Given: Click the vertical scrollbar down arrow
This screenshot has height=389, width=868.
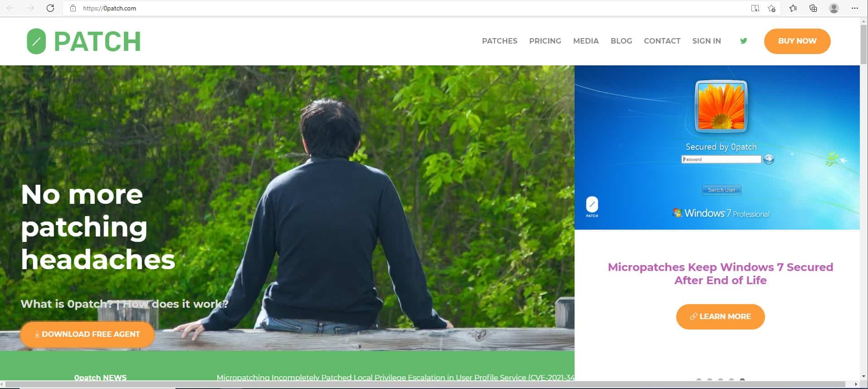Looking at the screenshot, I should 863,376.
